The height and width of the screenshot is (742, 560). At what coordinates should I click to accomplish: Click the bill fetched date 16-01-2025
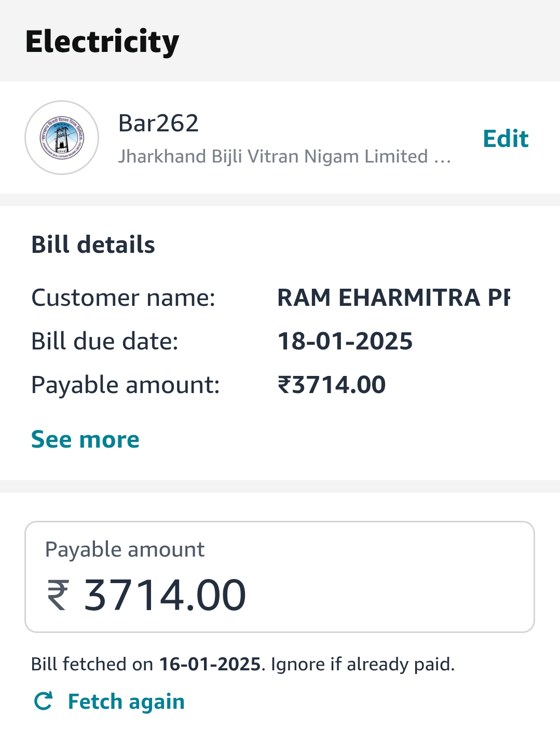[x=210, y=664]
